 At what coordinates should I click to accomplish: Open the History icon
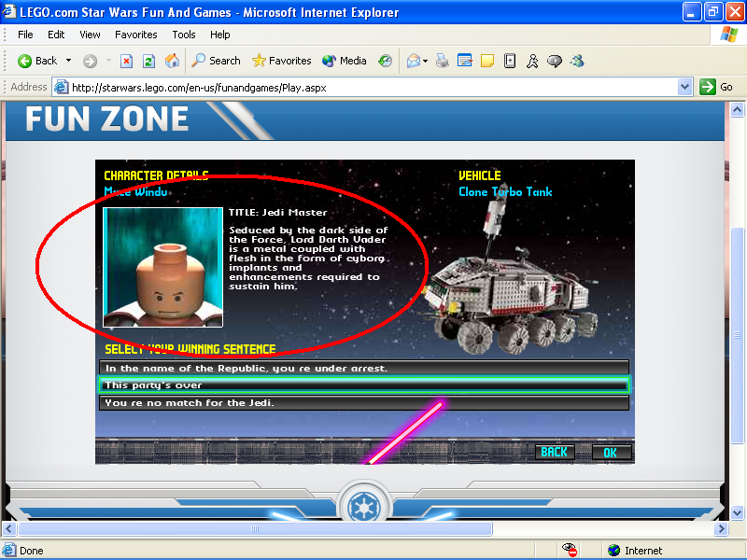[385, 61]
